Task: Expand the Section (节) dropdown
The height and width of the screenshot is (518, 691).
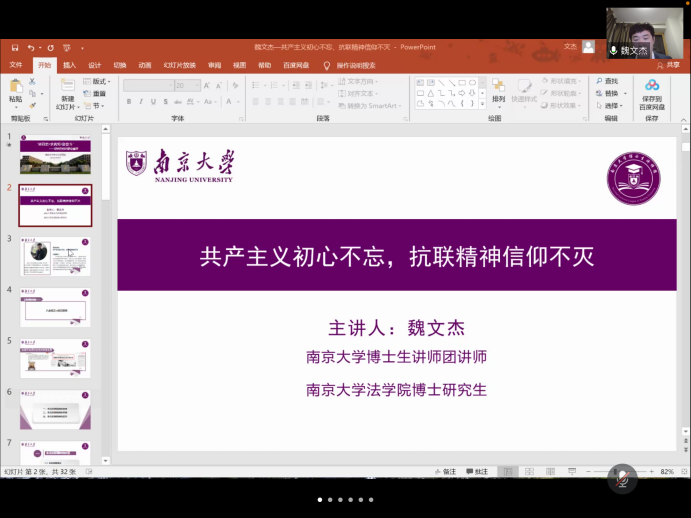Action: coord(96,105)
